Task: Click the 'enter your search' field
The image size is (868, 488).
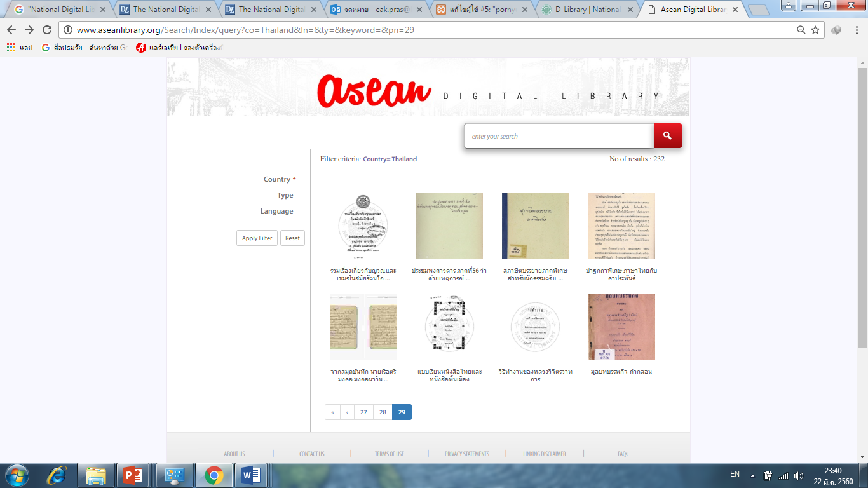Action: coord(559,136)
